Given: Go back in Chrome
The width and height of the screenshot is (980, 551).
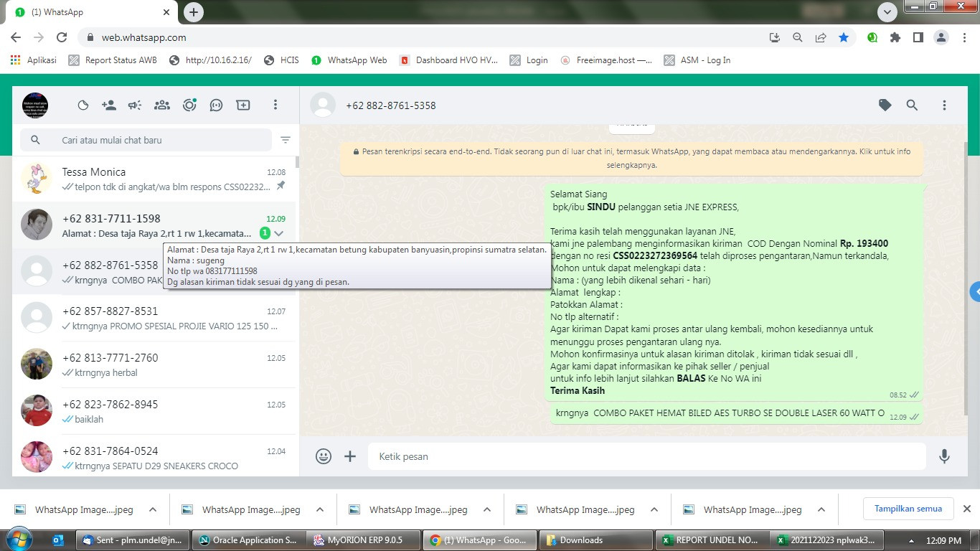Looking at the screenshot, I should point(16,37).
